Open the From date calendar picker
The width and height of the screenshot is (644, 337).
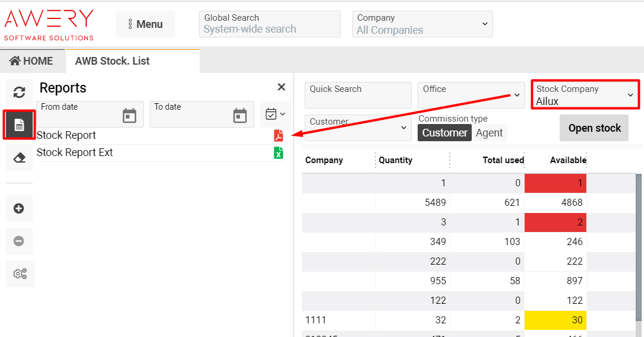(x=129, y=115)
